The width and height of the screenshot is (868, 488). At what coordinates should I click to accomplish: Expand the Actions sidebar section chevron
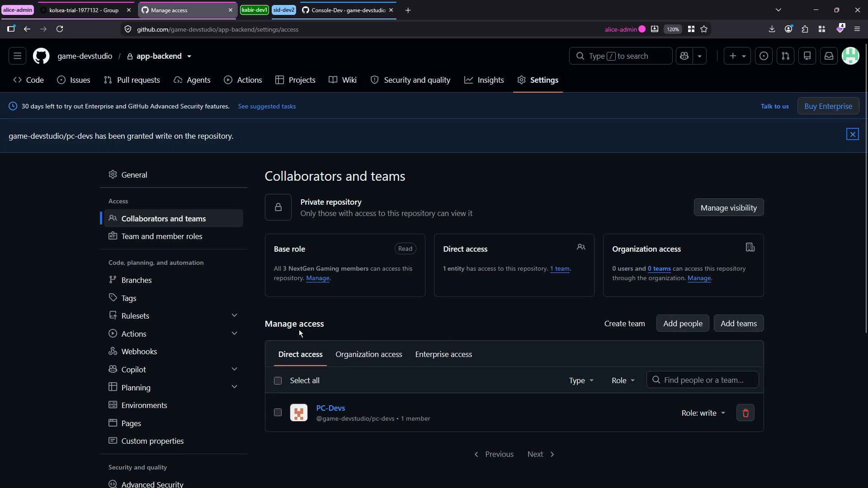coord(234,333)
